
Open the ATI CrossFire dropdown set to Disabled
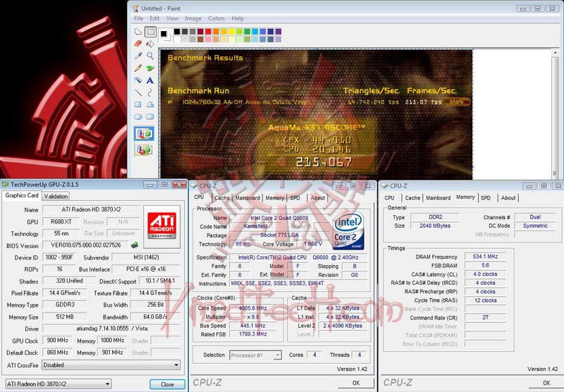111,365
